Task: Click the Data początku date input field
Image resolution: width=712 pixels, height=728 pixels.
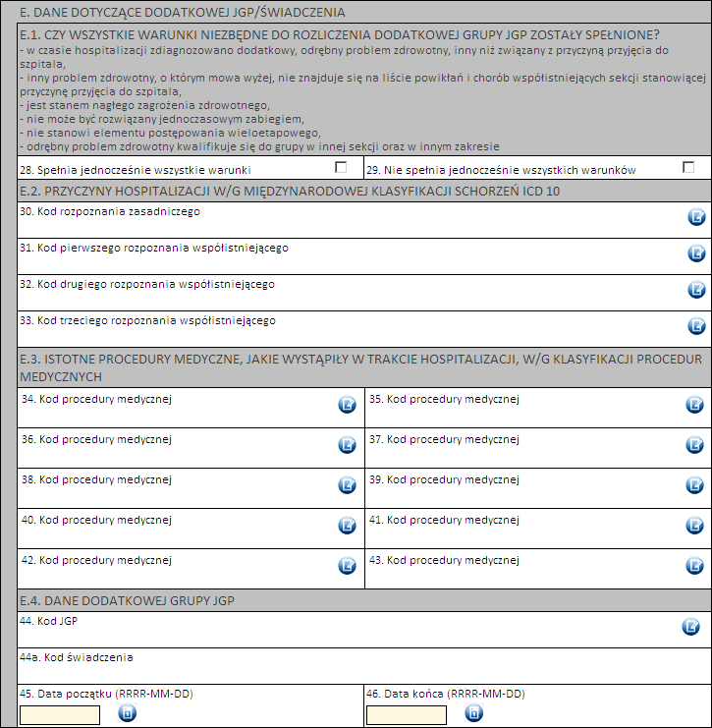Action: click(x=60, y=714)
